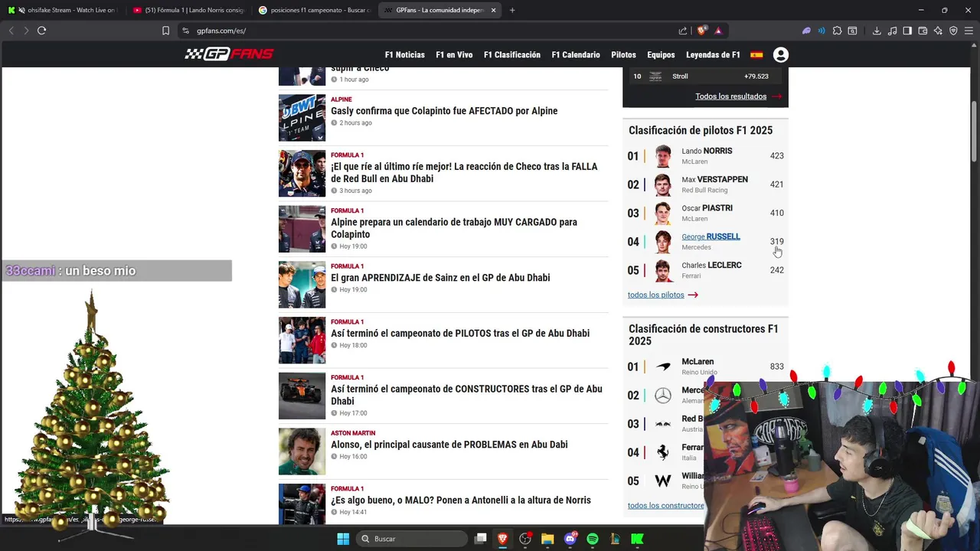
Task: Open File Explorer from the taskbar
Action: (547, 539)
